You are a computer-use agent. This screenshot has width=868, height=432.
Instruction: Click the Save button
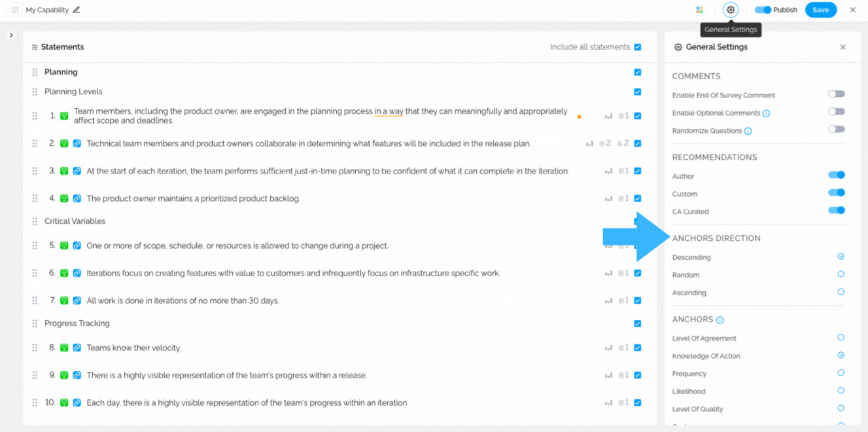[820, 10]
